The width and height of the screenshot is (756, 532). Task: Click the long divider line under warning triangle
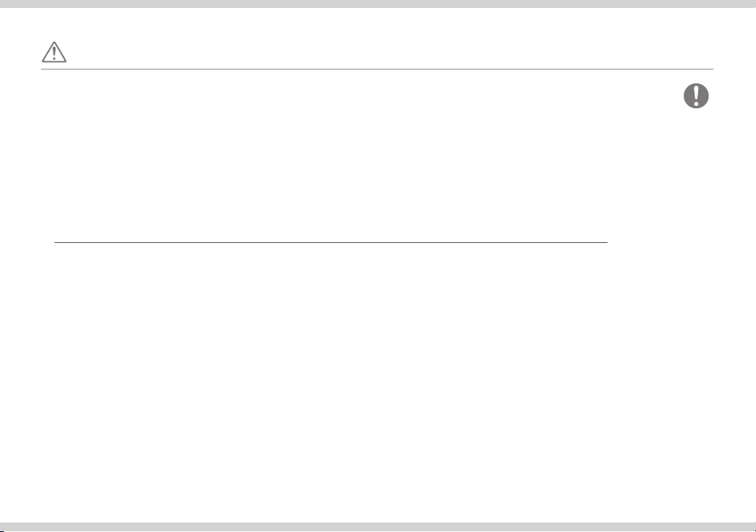(x=377, y=69)
